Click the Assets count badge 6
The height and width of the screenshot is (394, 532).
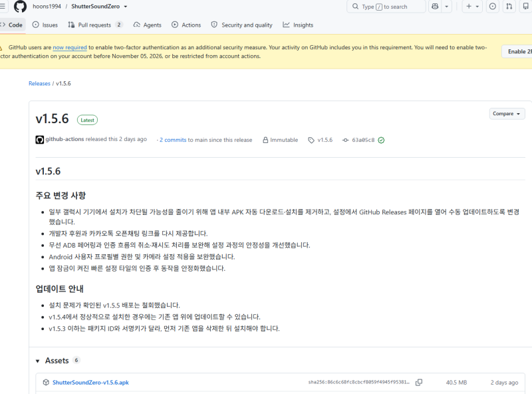pyautogui.click(x=76, y=360)
